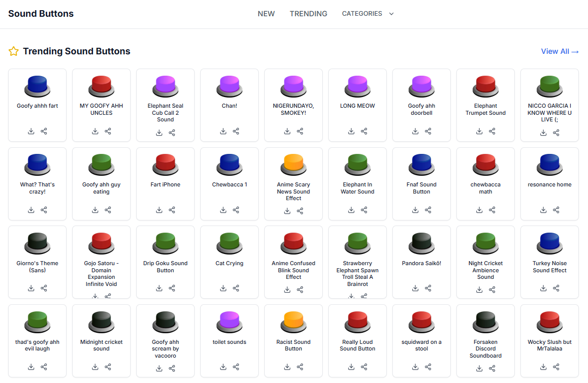Play the Anime Scary News Sound Effect

(293, 164)
